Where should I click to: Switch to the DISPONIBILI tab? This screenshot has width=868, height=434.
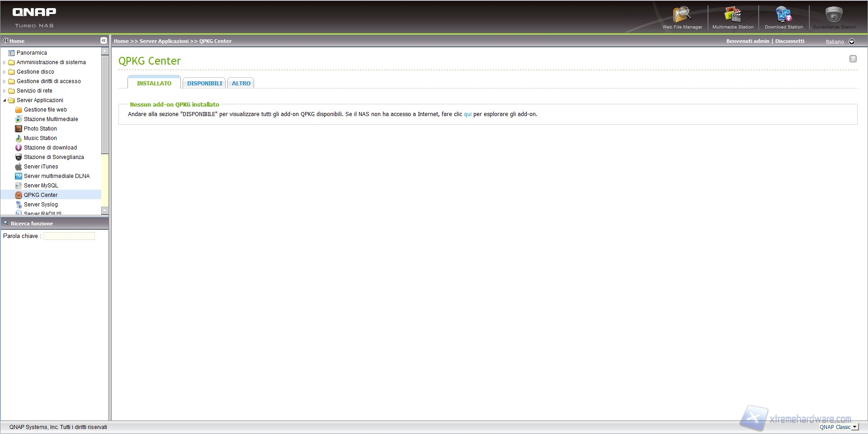(x=204, y=84)
